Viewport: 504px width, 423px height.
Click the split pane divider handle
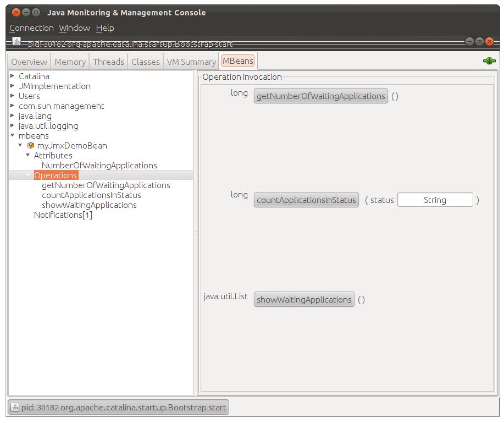pyautogui.click(x=195, y=233)
